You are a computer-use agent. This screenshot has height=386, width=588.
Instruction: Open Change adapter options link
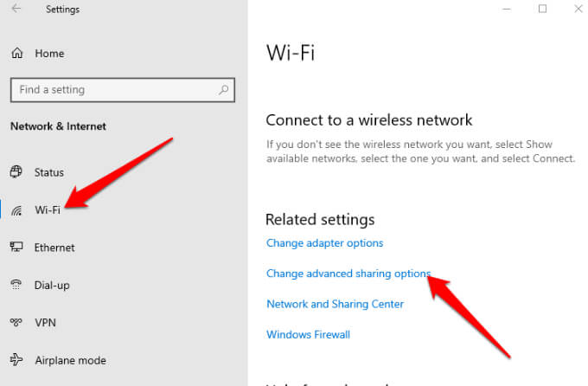(324, 243)
